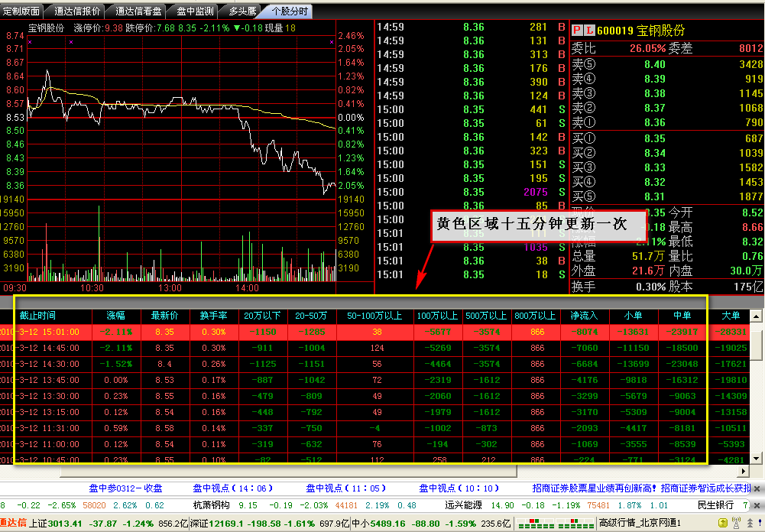The image size is (765, 532).
Task: Click the 高级行情_北京网通1 server label
Action: point(640,524)
